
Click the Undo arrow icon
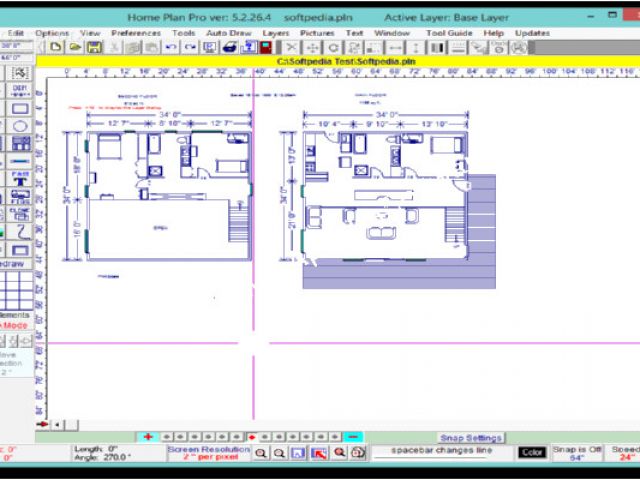[x=172, y=47]
